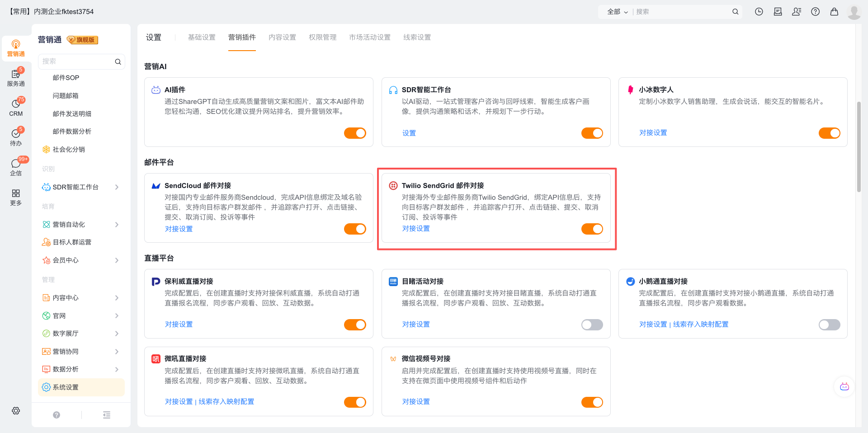Click the history clock icon in top bar

[x=759, y=12]
